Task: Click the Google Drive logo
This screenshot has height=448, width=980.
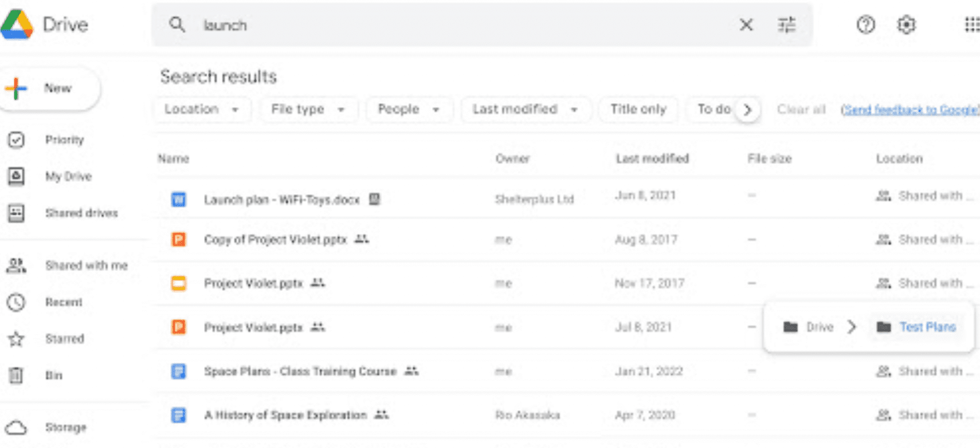Action: coord(17,25)
